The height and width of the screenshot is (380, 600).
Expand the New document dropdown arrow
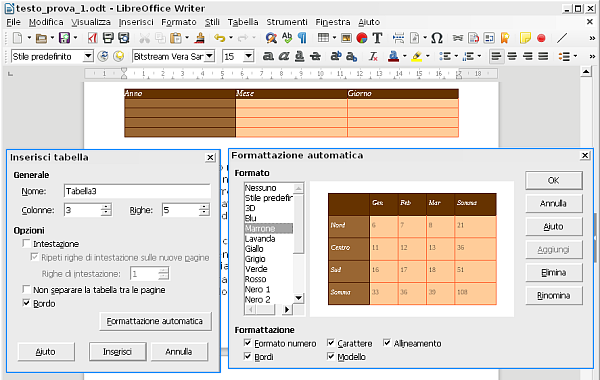coord(29,38)
